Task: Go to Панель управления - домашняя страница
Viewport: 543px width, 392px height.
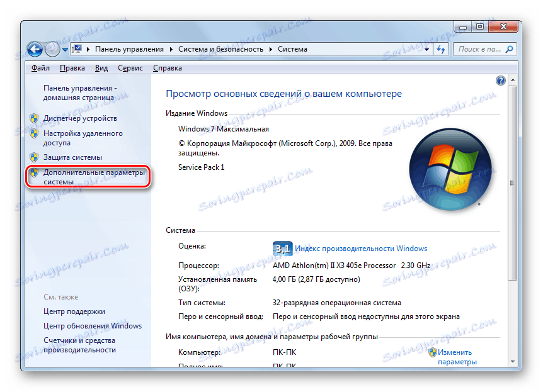Action: [x=80, y=92]
